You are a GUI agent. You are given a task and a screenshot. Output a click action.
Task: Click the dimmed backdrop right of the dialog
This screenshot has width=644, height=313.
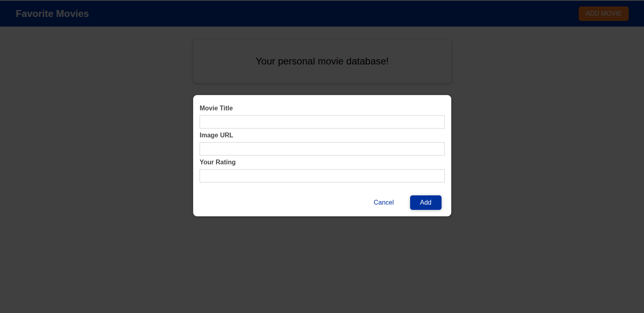[x=544, y=161]
